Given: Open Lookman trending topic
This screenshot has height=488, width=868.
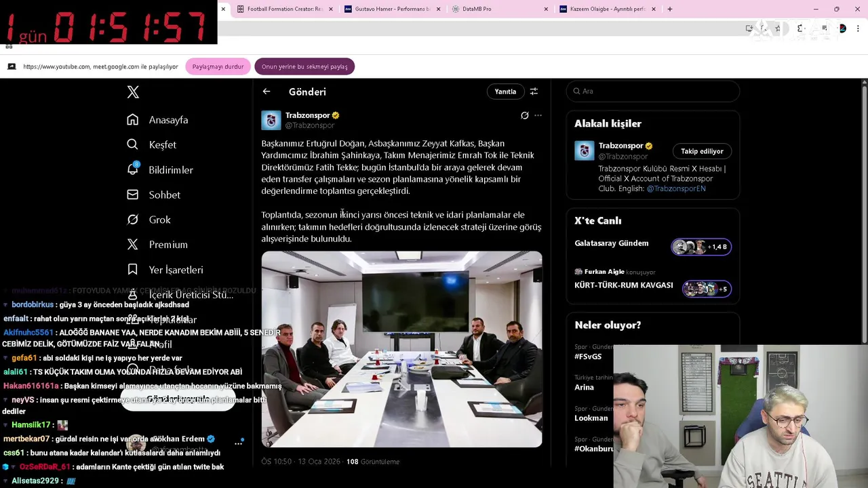Looking at the screenshot, I should [x=591, y=418].
